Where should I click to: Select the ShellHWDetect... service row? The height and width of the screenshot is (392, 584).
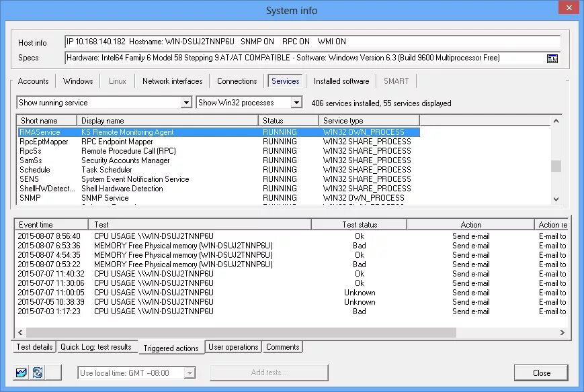[x=219, y=189]
